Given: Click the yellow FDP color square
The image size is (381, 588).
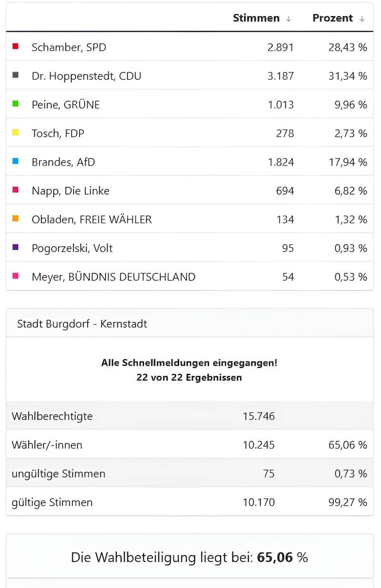Looking at the screenshot, I should (x=15, y=132).
